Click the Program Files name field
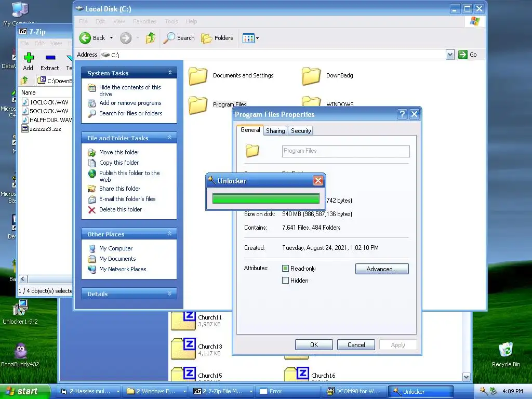Image resolution: width=532 pixels, height=399 pixels. 345,151
